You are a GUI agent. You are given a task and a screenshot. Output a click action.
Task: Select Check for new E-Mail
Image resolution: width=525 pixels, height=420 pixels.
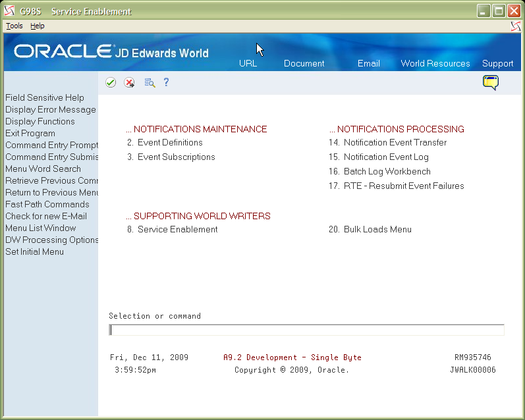(46, 216)
